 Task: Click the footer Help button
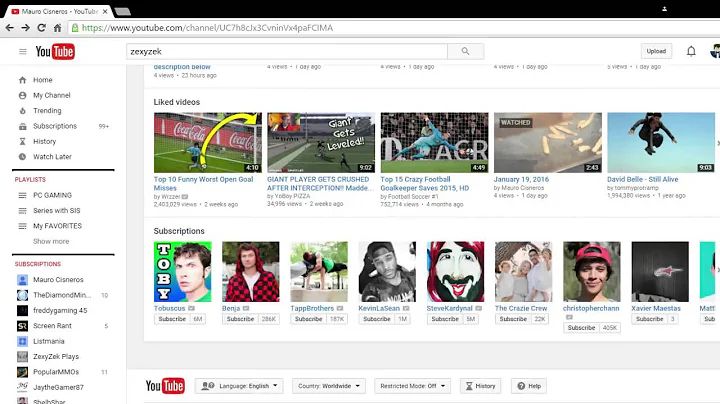tap(529, 386)
